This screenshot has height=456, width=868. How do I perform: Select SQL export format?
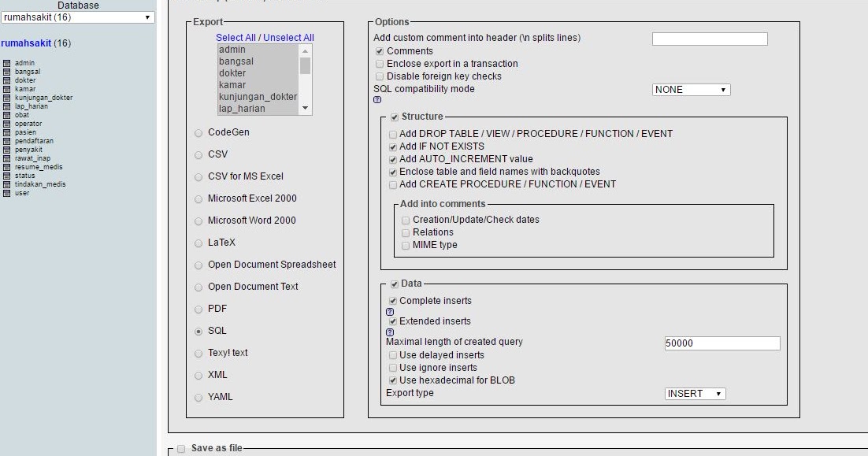click(x=198, y=332)
